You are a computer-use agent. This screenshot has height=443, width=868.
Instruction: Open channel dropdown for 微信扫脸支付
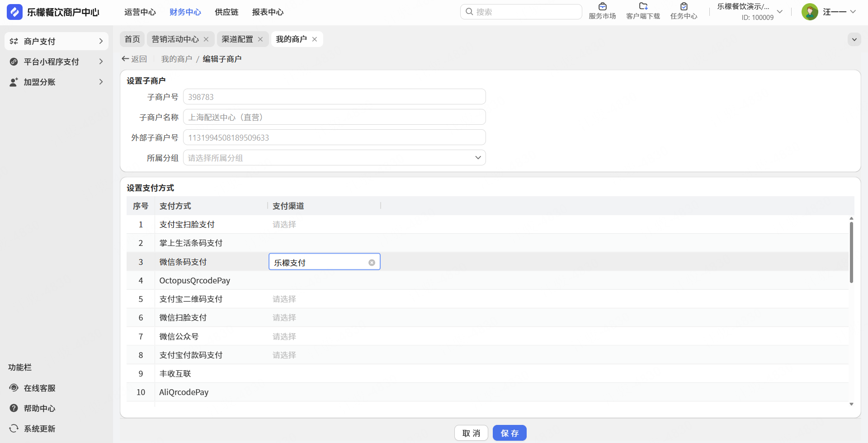(x=325, y=317)
